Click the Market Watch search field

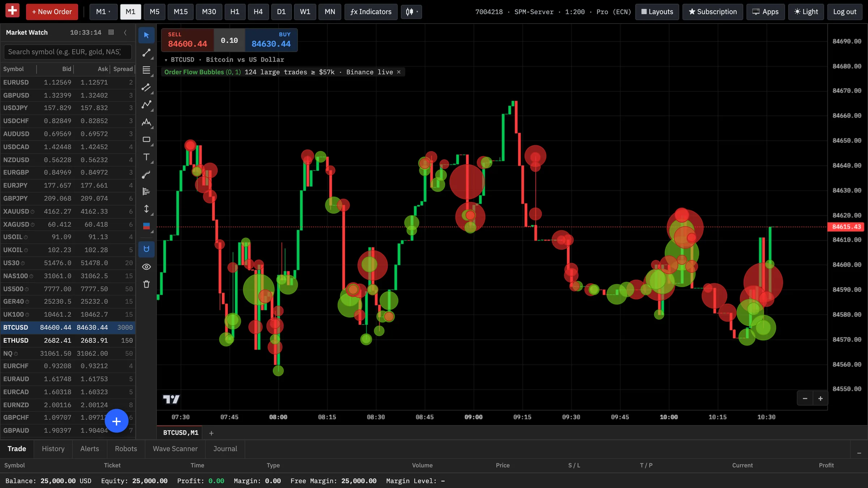click(68, 52)
